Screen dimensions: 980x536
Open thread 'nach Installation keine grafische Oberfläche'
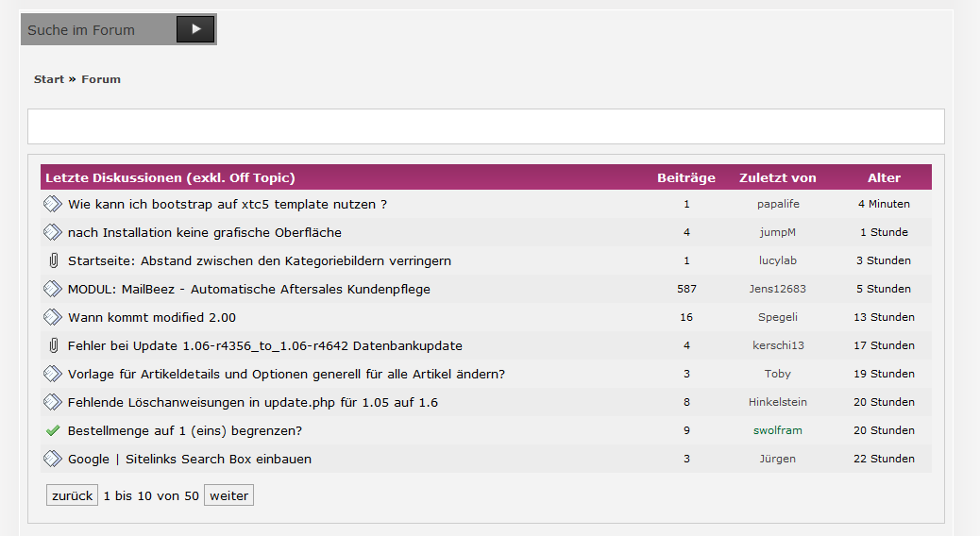pos(205,232)
